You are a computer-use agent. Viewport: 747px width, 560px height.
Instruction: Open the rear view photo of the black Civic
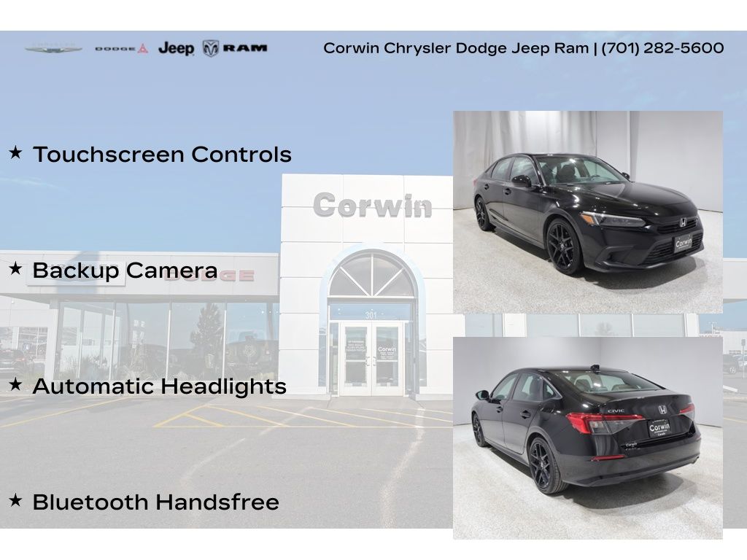(587, 437)
